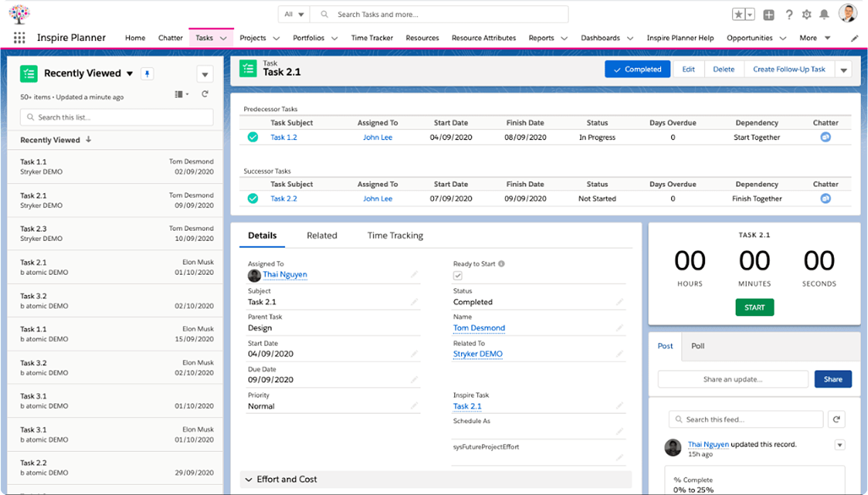Image resolution: width=868 pixels, height=495 pixels.
Task: Toggle green checkmark for Task 1.2
Action: (x=253, y=137)
